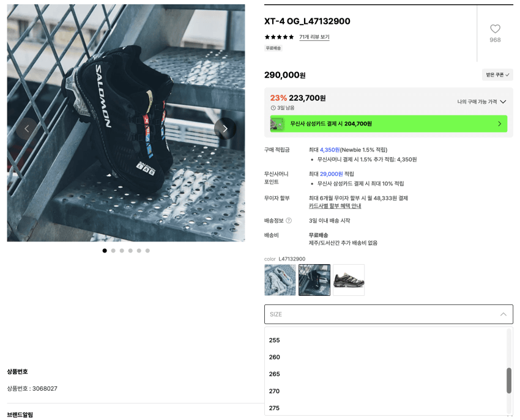Select the black shoe color thumbnail
The image size is (520, 420).
(314, 280)
